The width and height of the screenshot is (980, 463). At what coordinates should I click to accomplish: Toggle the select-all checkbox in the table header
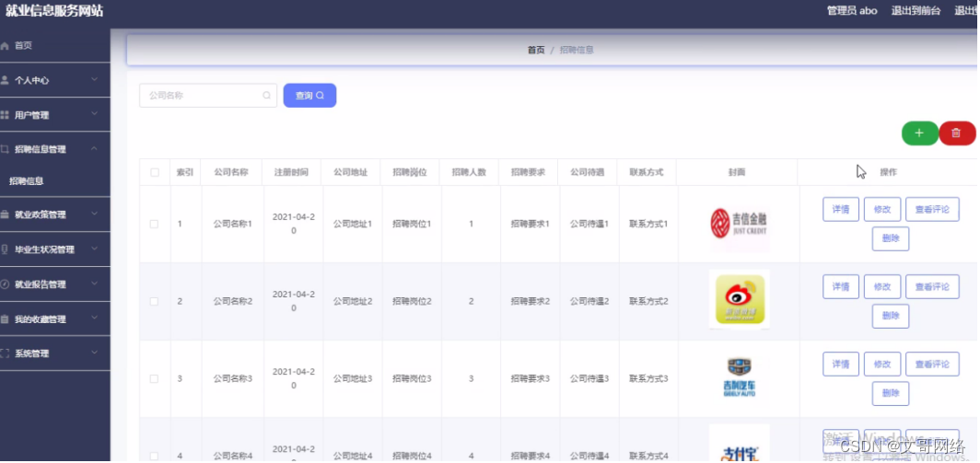(155, 172)
